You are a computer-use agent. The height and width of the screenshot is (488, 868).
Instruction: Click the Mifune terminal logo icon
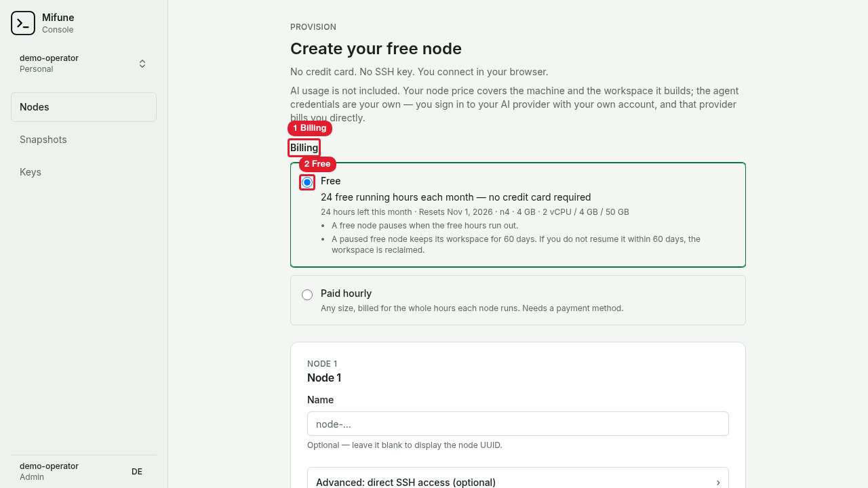(x=23, y=23)
